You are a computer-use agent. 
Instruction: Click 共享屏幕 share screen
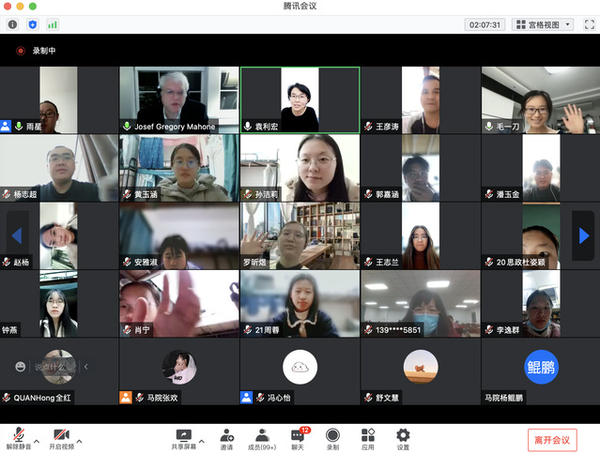pos(183,438)
